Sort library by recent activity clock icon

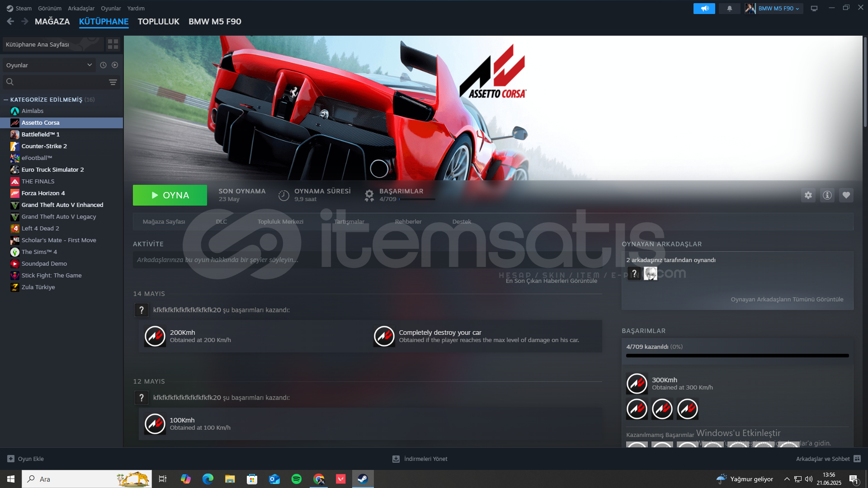(103, 65)
